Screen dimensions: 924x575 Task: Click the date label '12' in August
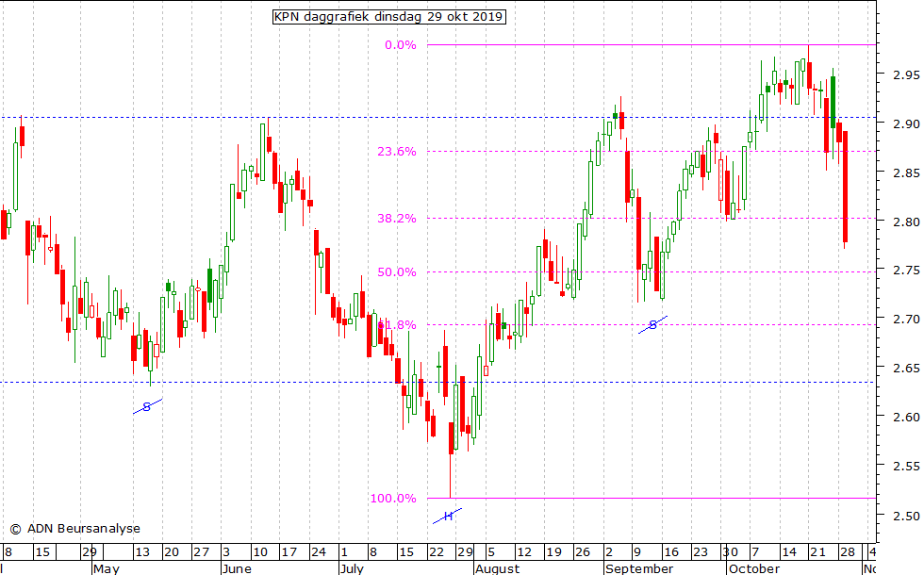(x=524, y=552)
